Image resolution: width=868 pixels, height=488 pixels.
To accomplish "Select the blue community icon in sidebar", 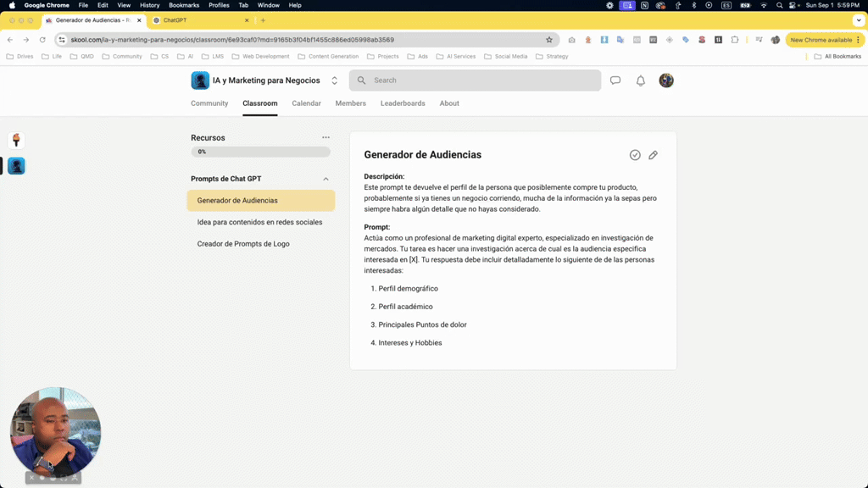I will (x=16, y=166).
